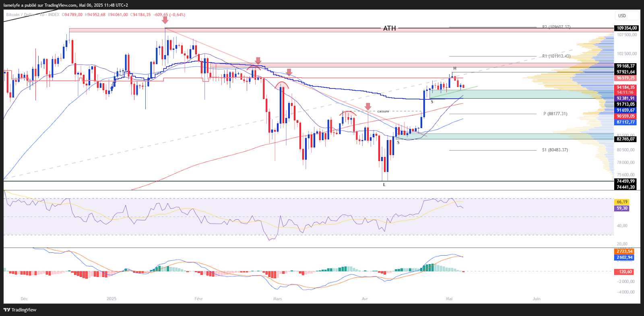Click the -2 000,00 tick on MACD scale

(626, 282)
